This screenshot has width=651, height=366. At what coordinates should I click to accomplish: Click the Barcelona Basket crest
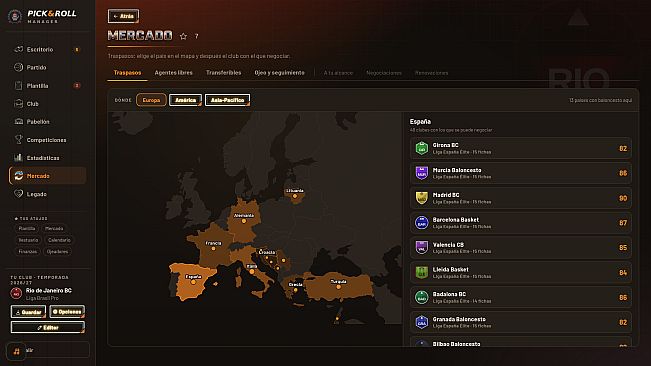coord(421,223)
